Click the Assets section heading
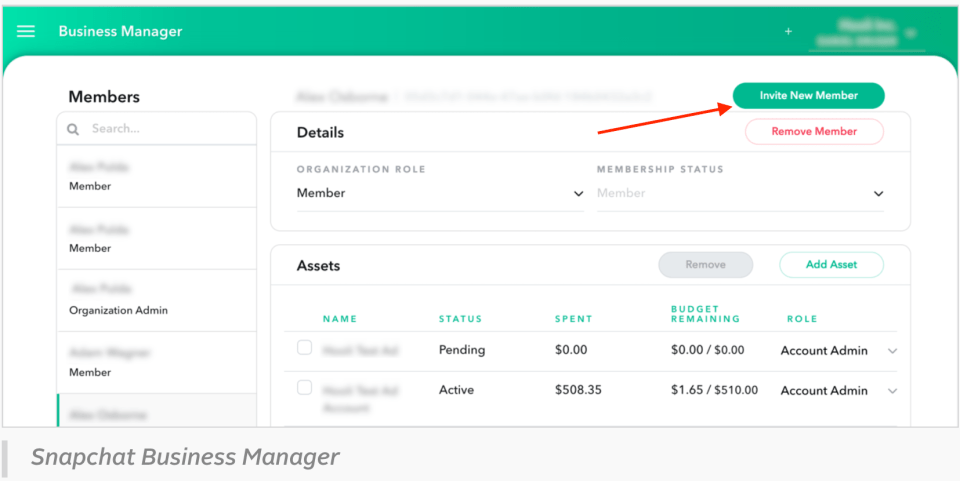 point(318,266)
